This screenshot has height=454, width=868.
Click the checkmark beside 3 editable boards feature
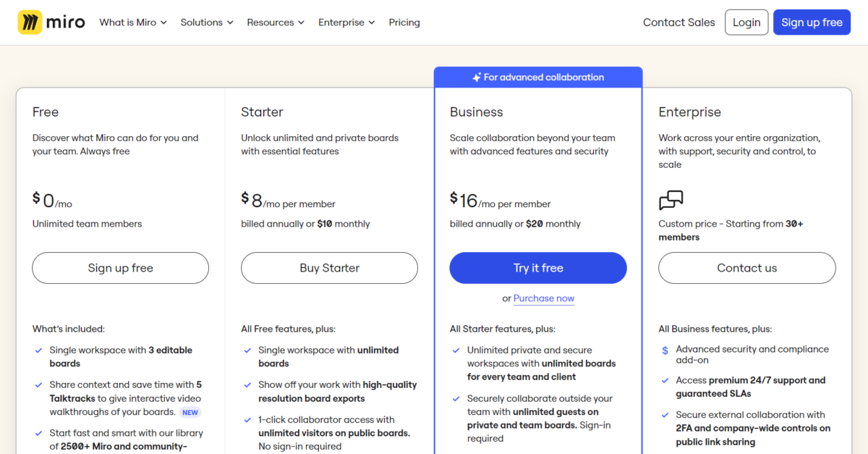pos(38,350)
